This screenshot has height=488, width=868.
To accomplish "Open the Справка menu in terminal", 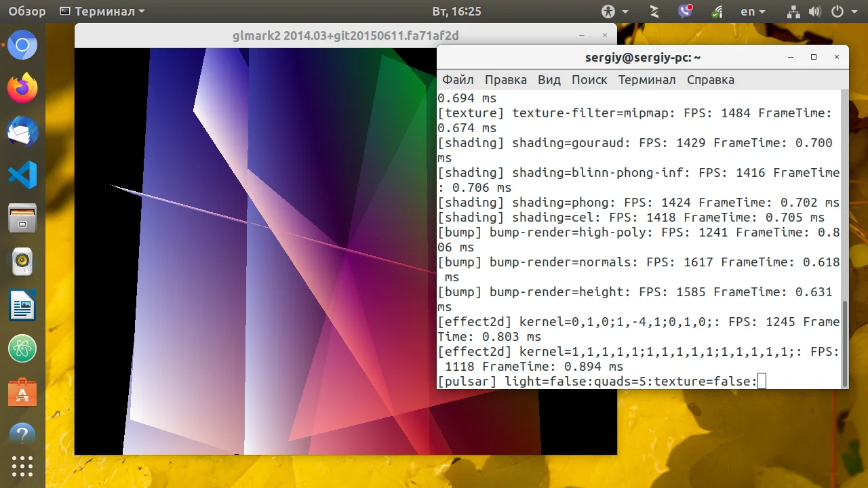I will pyautogui.click(x=711, y=79).
